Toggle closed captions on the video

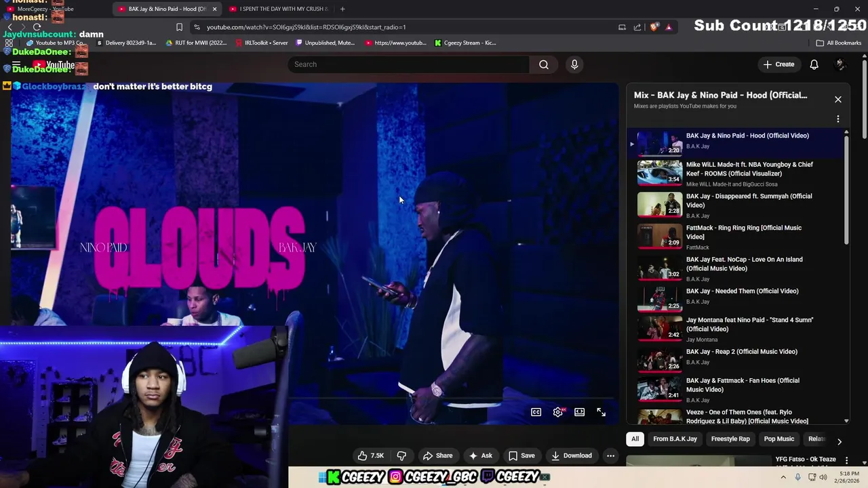tap(536, 412)
